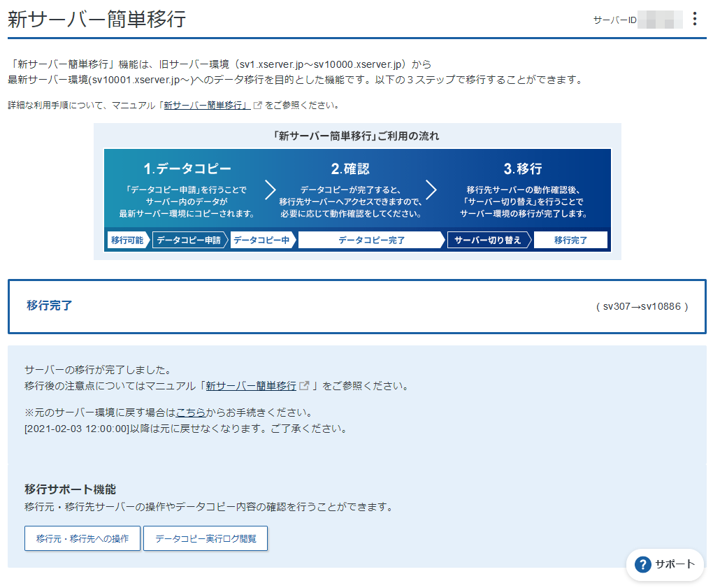Click chevron arrow between steps 1 and 2
This screenshot has width=713, height=588.
pos(271,189)
